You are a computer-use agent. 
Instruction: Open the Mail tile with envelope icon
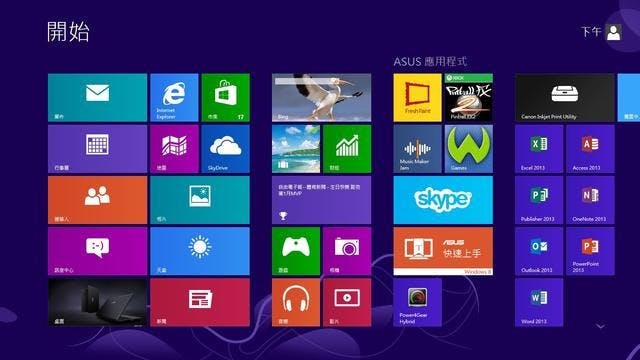tap(97, 98)
